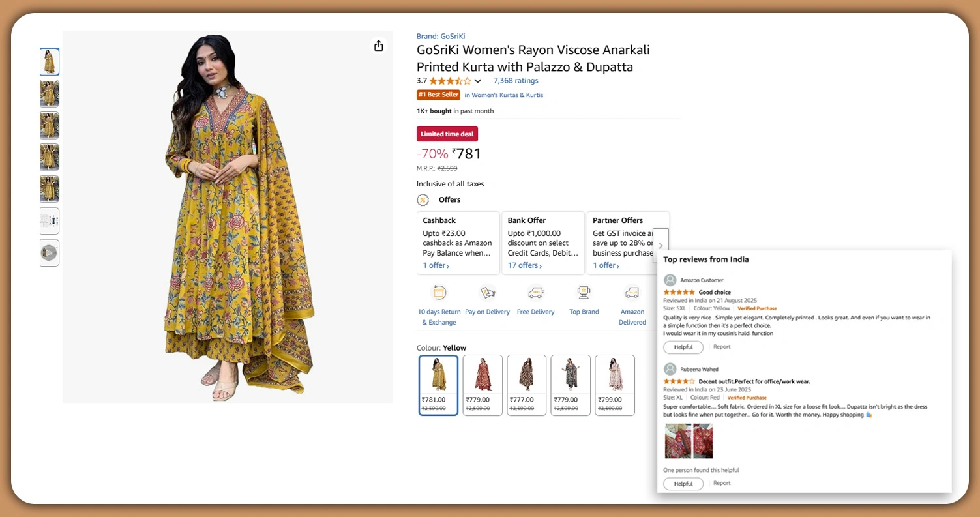Play the product video thumbnail
Image resolution: width=980 pixels, height=517 pixels.
coord(49,253)
